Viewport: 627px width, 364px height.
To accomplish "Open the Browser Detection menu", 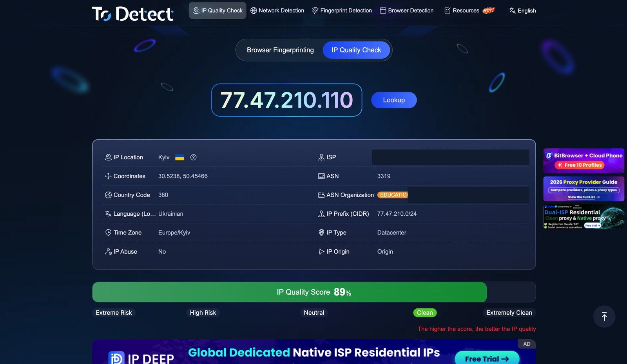I will [407, 11].
